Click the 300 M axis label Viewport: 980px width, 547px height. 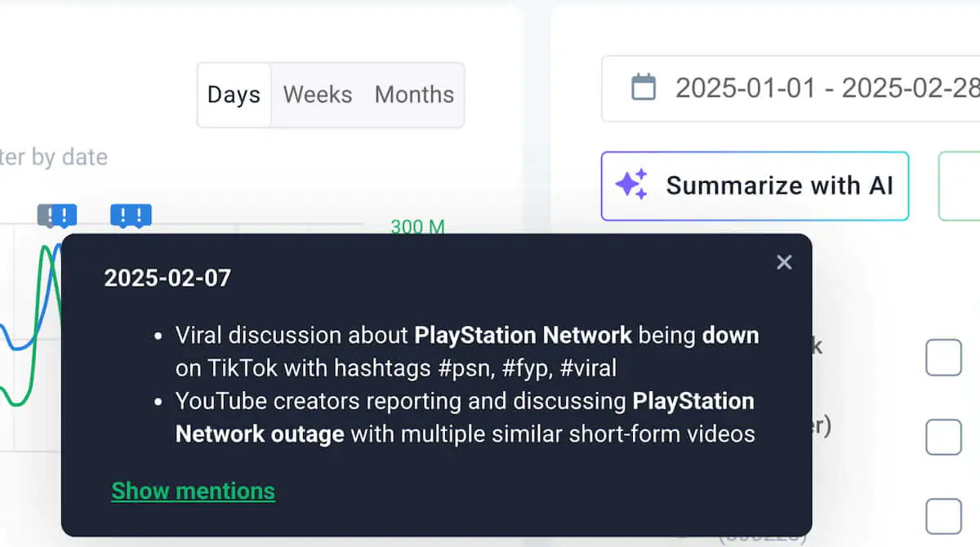click(417, 227)
